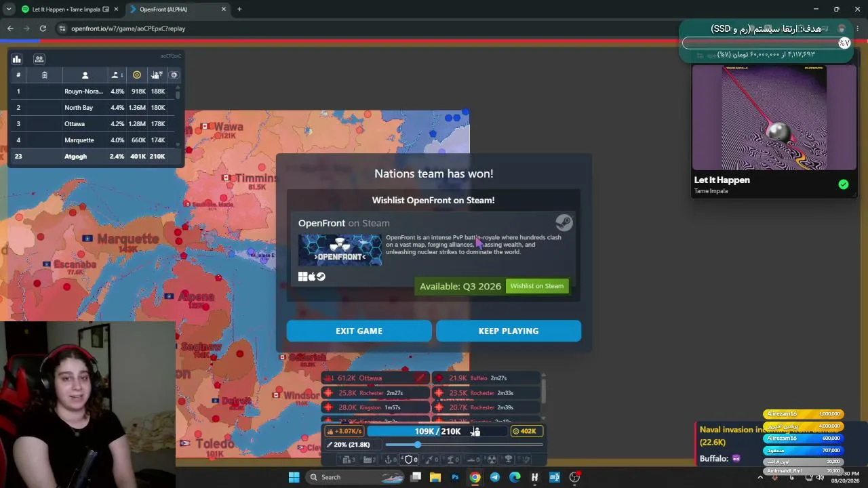Select Ottawa in the leaderboard
The image size is (868, 488).
(92, 124)
